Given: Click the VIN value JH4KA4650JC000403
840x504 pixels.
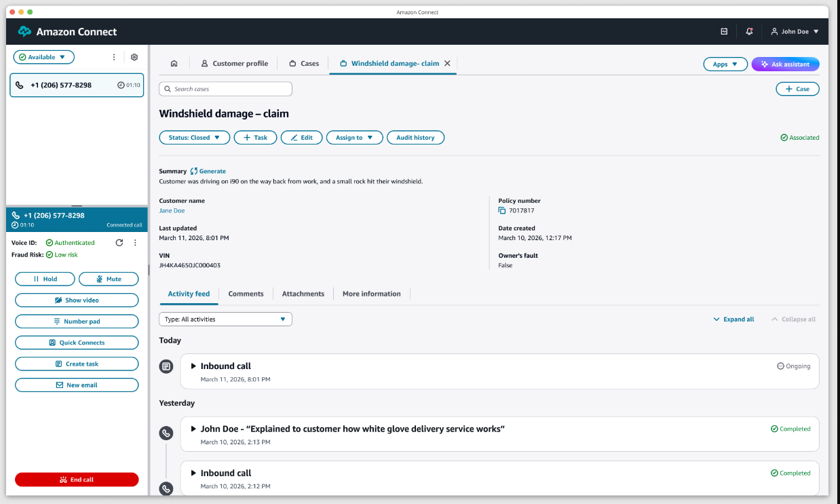Looking at the screenshot, I should pyautogui.click(x=189, y=265).
